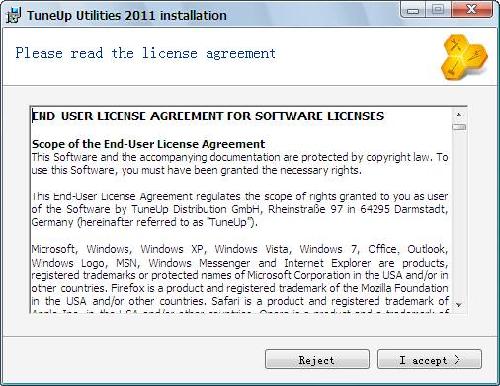
Task: Accept the license with I accept button
Action: [429, 359]
